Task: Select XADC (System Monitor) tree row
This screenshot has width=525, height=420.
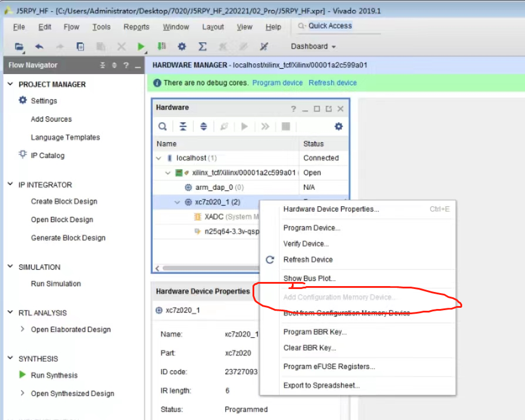Action: pyautogui.click(x=206, y=217)
